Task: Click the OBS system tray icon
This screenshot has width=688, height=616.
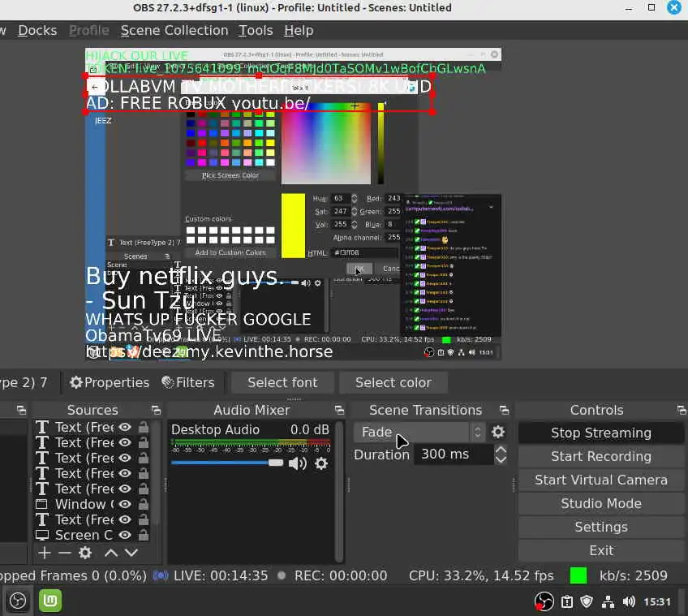Action: (544, 601)
